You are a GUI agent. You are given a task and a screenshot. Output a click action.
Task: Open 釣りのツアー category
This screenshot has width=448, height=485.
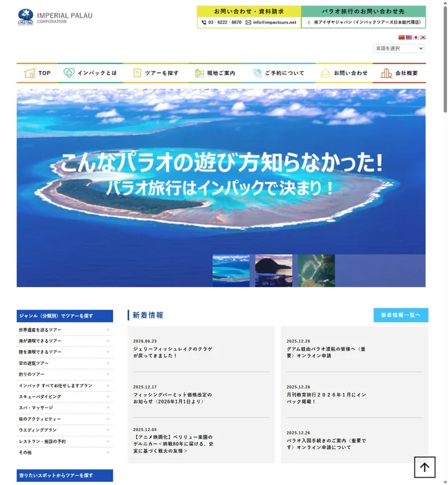pos(65,374)
